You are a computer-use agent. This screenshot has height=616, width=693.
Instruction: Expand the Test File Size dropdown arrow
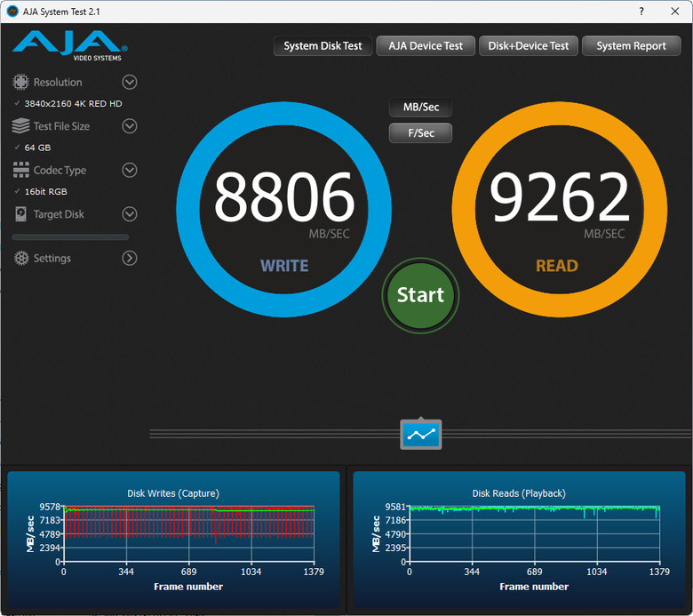[130, 126]
